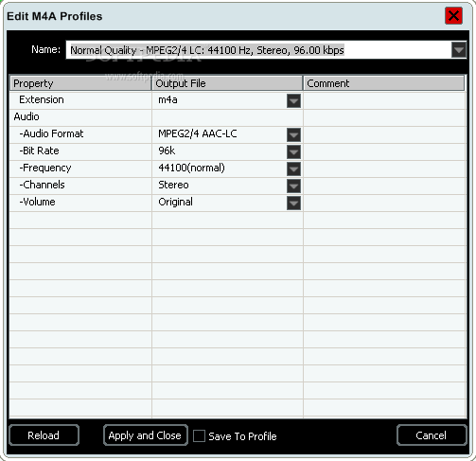Image resolution: width=476 pixels, height=461 pixels.
Task: Select the -Bit Rate property label
Action: (x=39, y=151)
